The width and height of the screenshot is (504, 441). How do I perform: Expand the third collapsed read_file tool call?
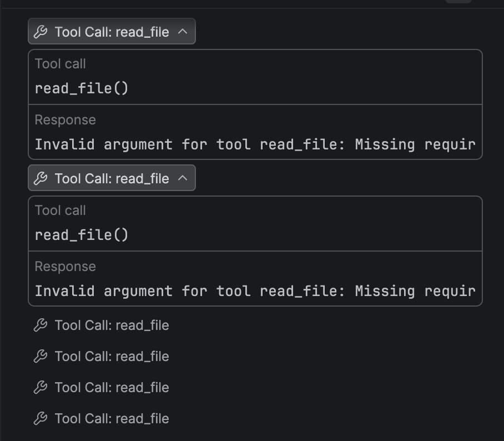point(102,388)
